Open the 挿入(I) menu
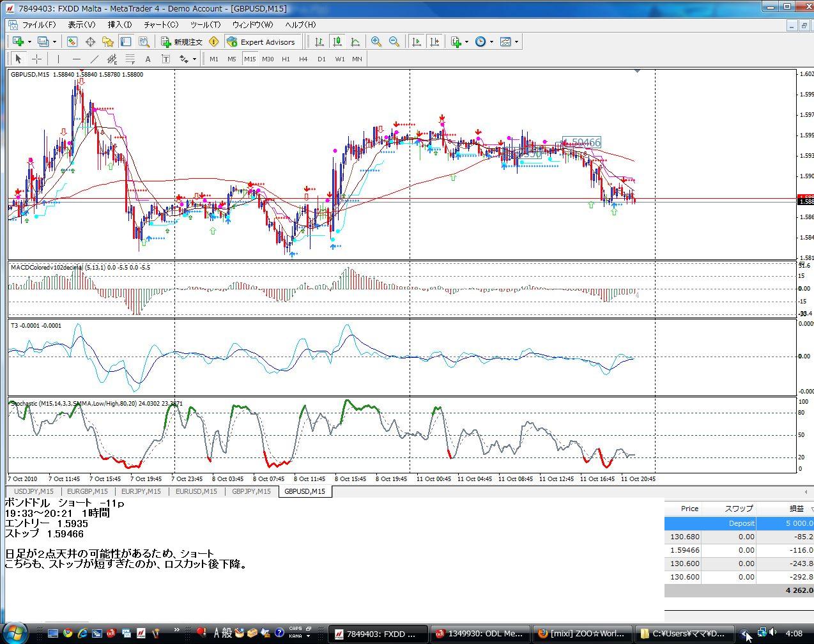The width and height of the screenshot is (814, 644). pyautogui.click(x=119, y=24)
